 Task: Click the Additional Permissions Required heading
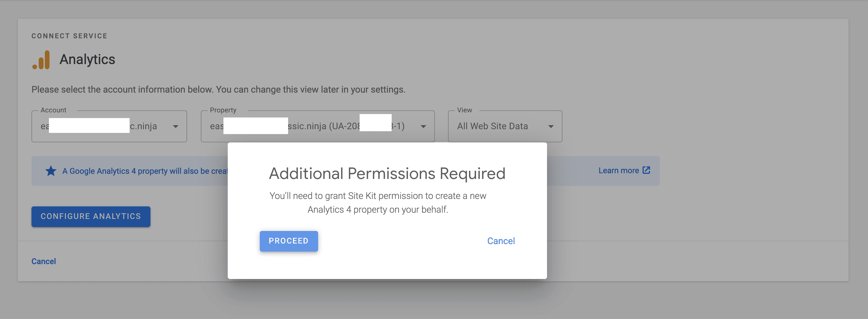click(387, 174)
